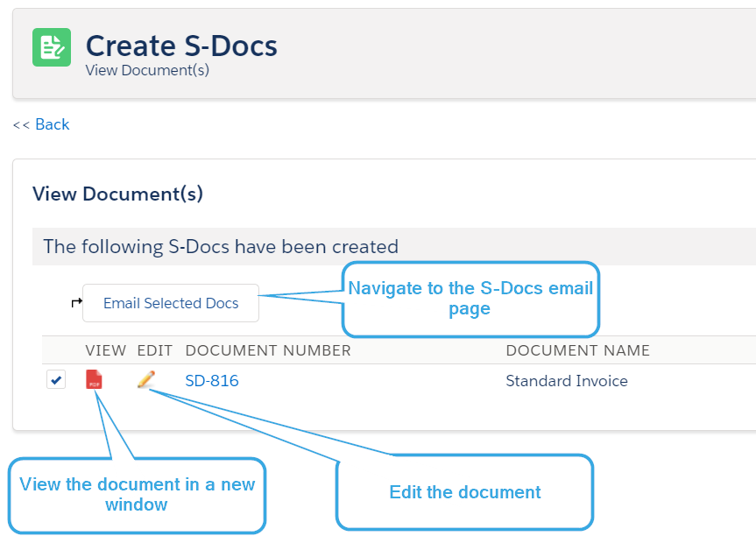The height and width of the screenshot is (536, 756).
Task: Select the Standard Invoice document name cell
Action: 567,381
